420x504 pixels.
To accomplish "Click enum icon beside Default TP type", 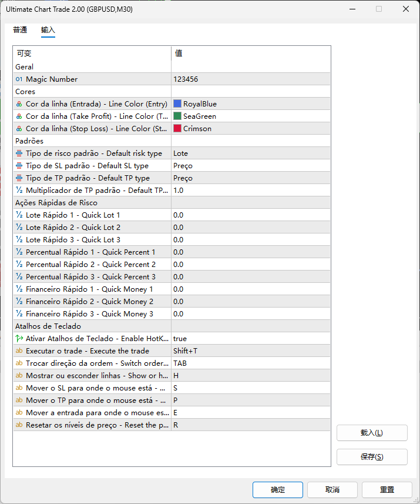I will tap(19, 178).
